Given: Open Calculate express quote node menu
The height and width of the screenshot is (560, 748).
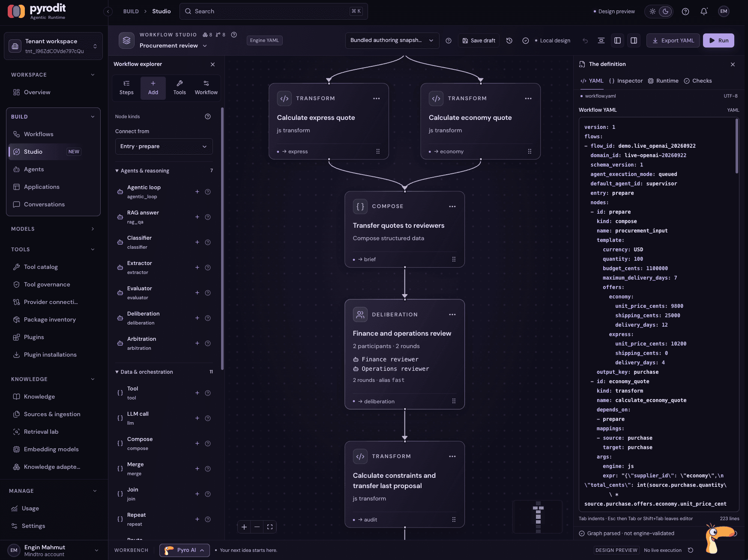Looking at the screenshot, I should click(x=377, y=98).
